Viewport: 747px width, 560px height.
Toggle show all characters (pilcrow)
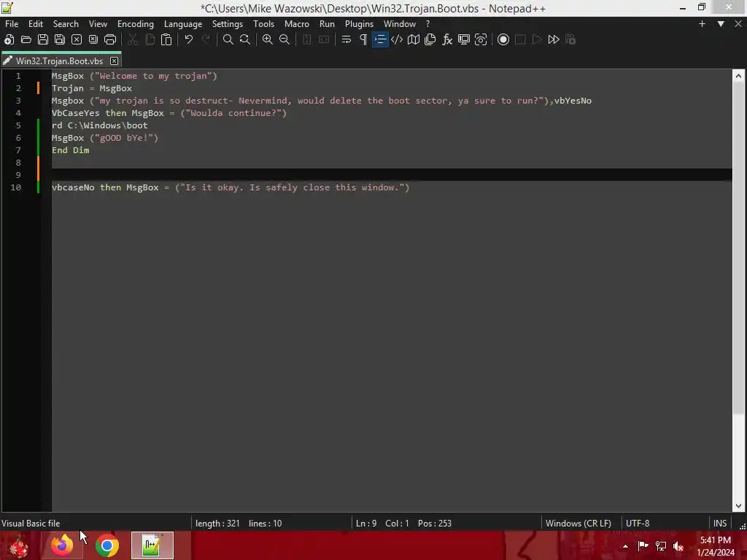363,39
